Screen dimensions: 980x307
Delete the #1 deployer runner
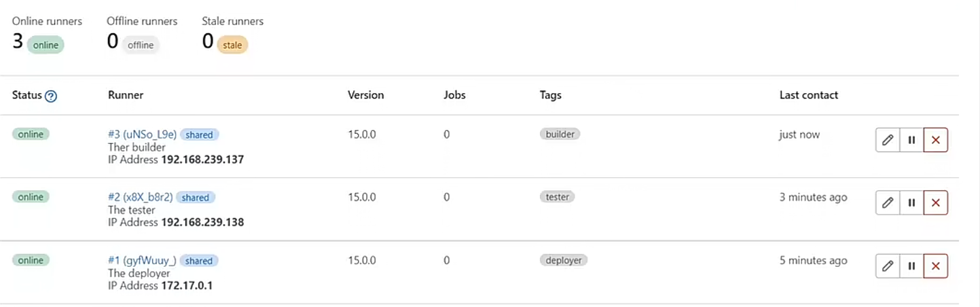(936, 266)
